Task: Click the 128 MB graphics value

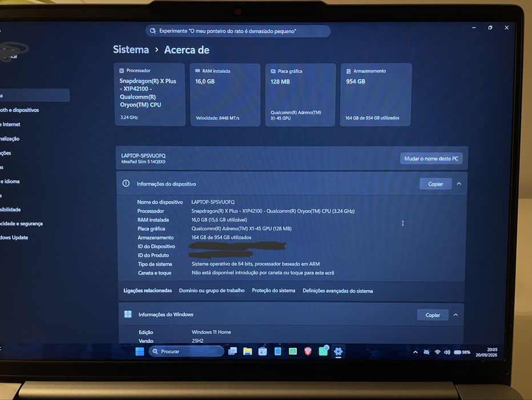Action: pos(280,82)
